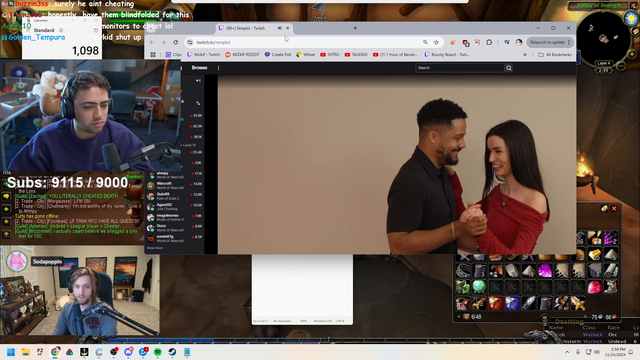The image size is (640, 360).
Task: Open the media controls icon in Chrome toolbar
Action: tap(507, 42)
